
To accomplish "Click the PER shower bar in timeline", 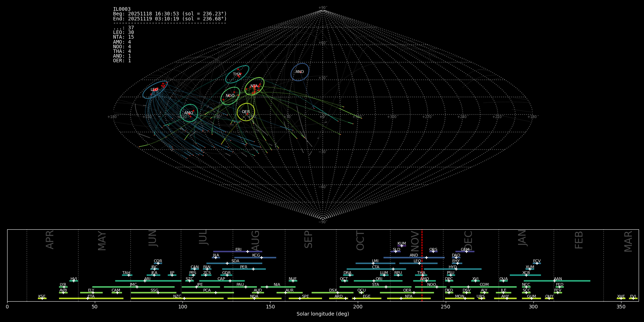I will [x=244, y=269].
